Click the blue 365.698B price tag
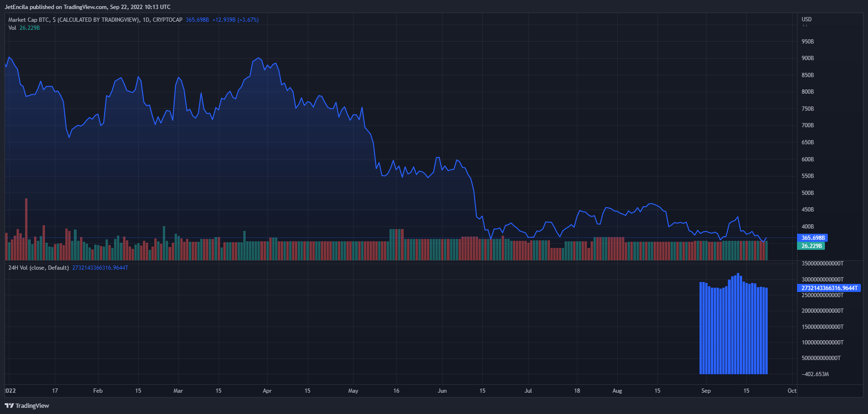The height and width of the screenshot is (414, 868). 813,238
